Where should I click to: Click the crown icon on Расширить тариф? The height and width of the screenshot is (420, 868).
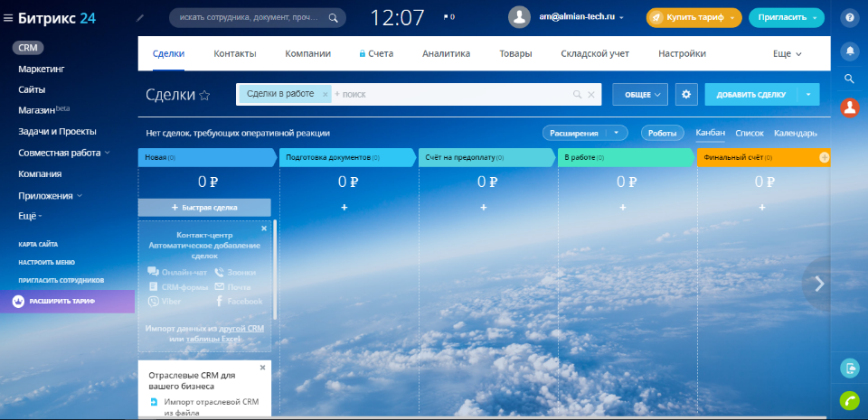pyautogui.click(x=18, y=302)
